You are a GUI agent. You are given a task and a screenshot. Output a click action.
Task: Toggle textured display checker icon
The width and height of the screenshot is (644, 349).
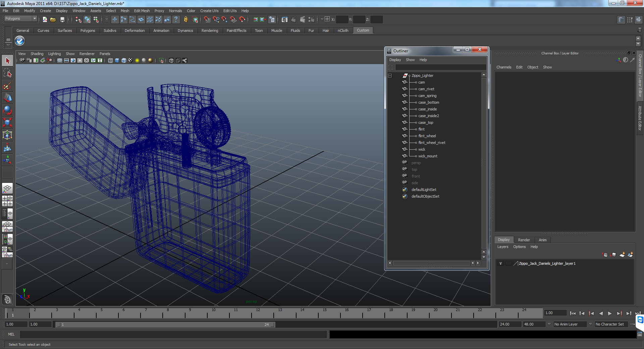[x=130, y=60]
